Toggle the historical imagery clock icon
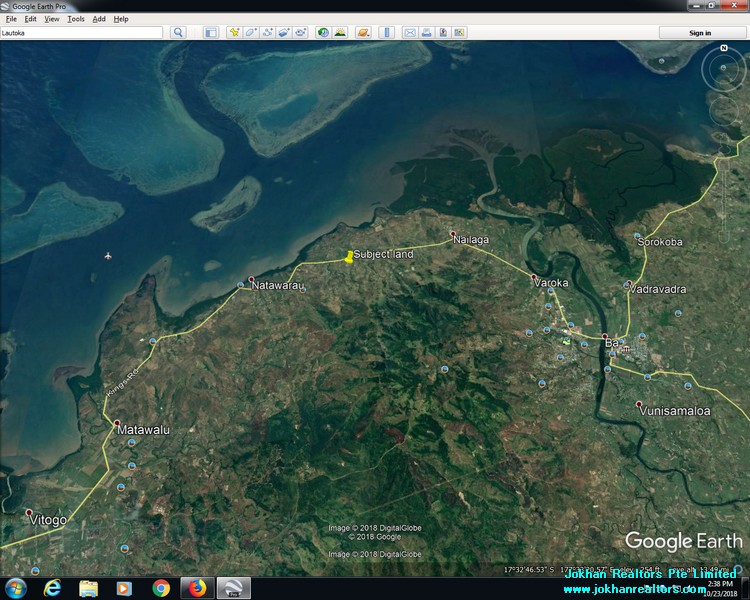 323,32
